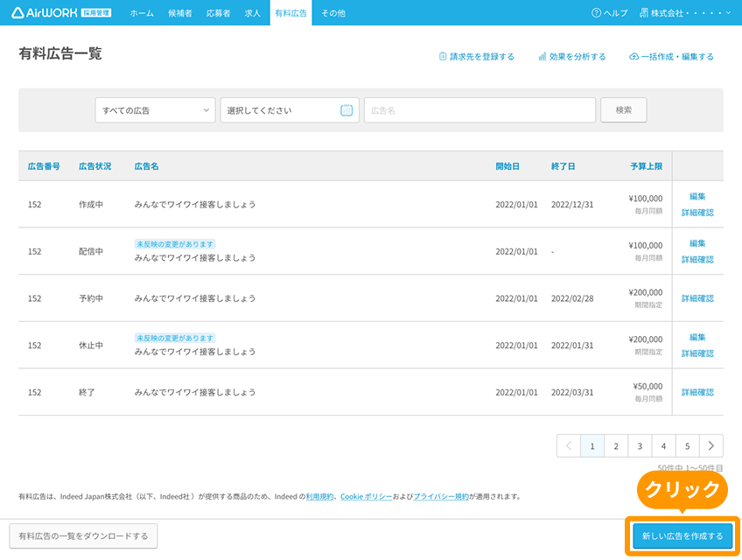The height and width of the screenshot is (560, 742).
Task: Open the すべての広告 status dropdown
Action: 155,110
